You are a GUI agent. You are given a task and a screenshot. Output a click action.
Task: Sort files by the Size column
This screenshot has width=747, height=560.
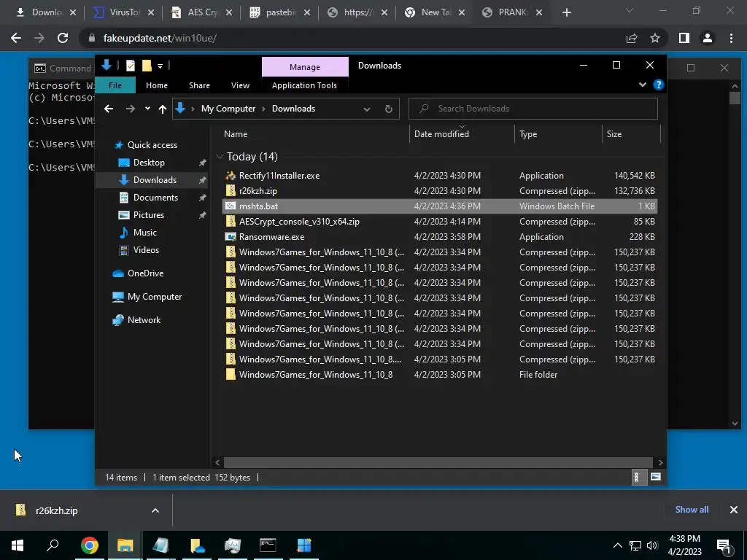[x=614, y=134]
